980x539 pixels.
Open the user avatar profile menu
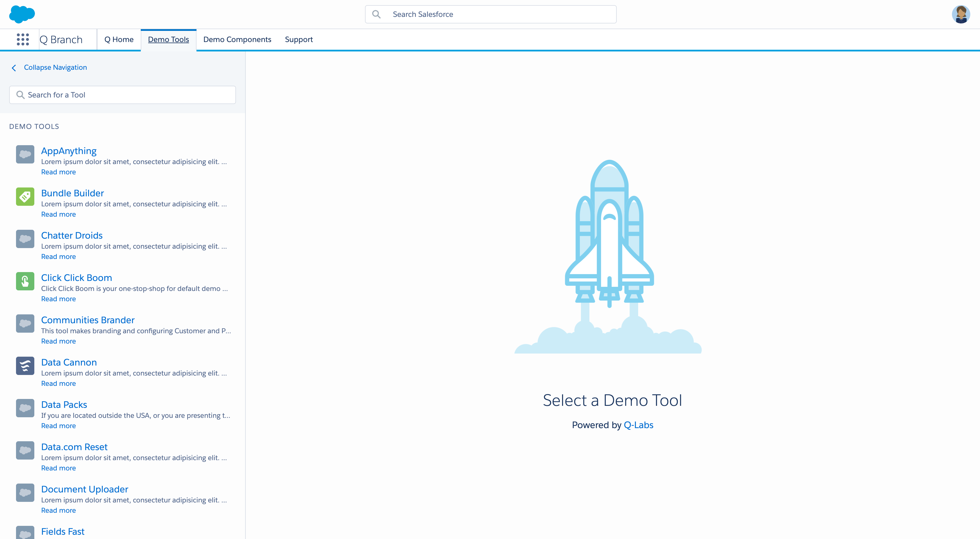(961, 14)
